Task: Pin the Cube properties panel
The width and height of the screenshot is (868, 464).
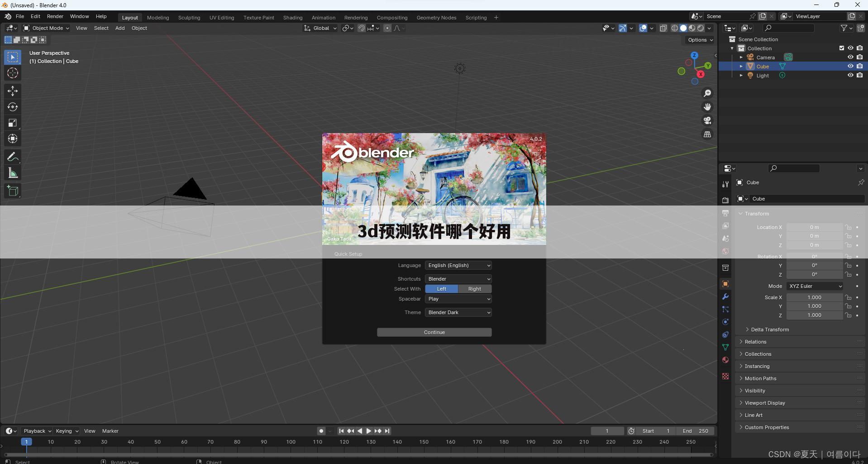Action: click(x=861, y=182)
